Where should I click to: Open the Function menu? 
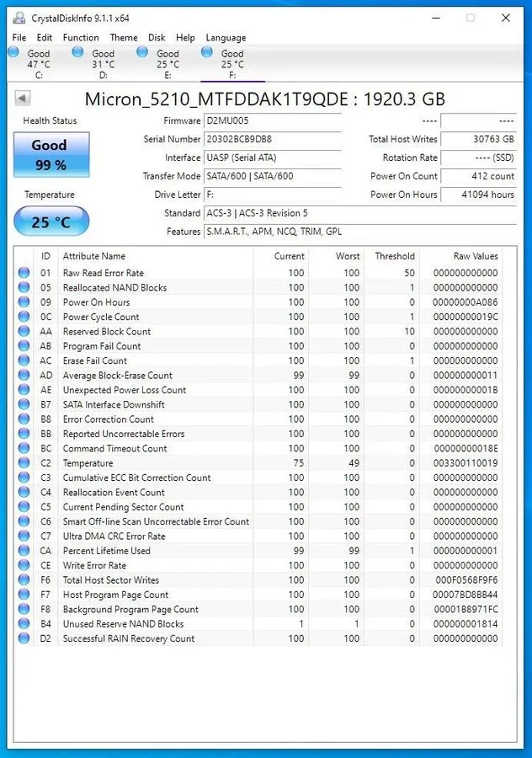pyautogui.click(x=81, y=37)
